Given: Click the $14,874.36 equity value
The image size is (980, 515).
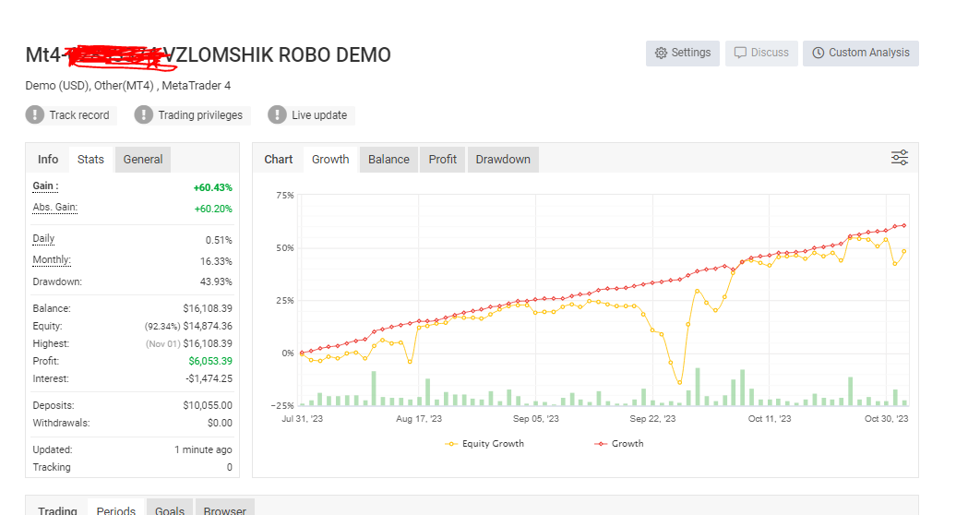Looking at the screenshot, I should [x=208, y=326].
